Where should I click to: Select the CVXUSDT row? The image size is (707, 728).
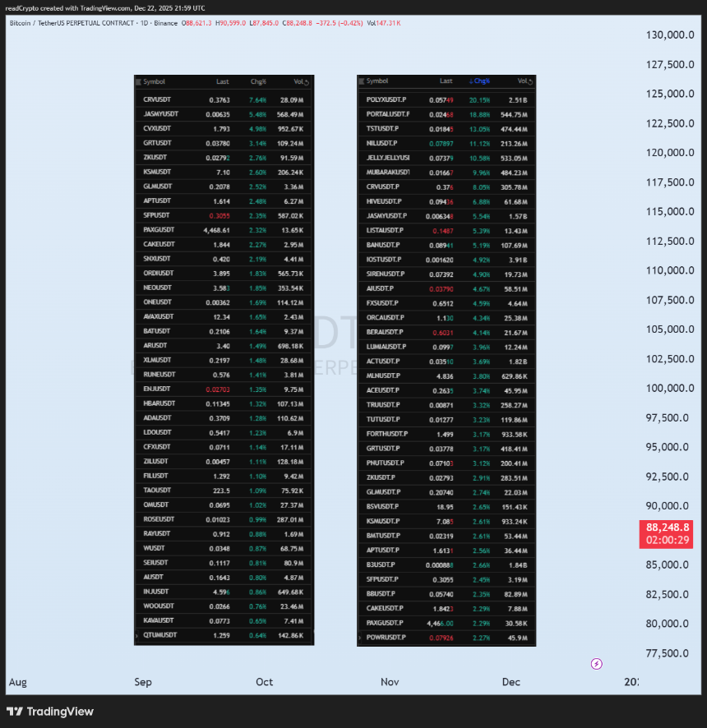(x=224, y=129)
